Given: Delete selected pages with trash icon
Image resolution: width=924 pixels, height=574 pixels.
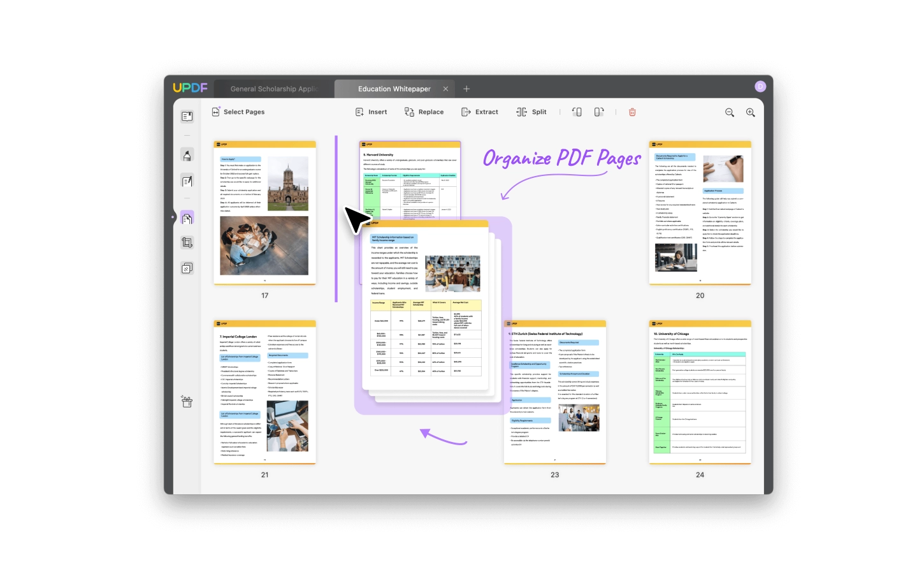Looking at the screenshot, I should click(632, 112).
